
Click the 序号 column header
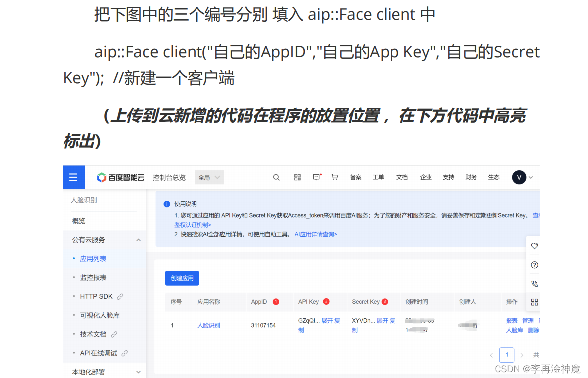[x=176, y=302]
